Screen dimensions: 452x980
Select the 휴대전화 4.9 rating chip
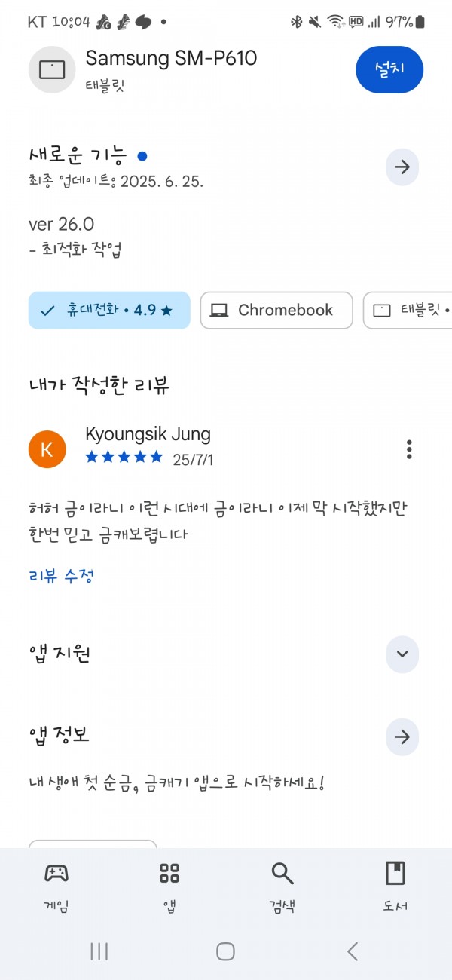click(109, 311)
